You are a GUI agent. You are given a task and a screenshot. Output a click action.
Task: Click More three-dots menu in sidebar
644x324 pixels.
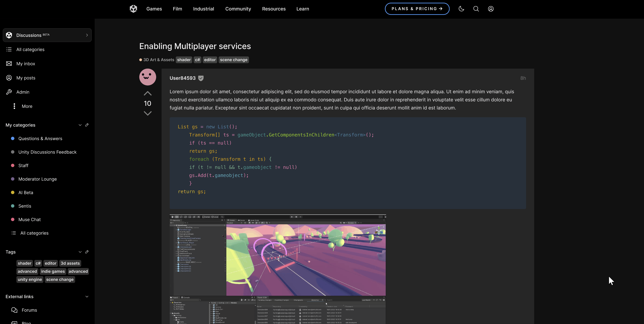(x=14, y=106)
